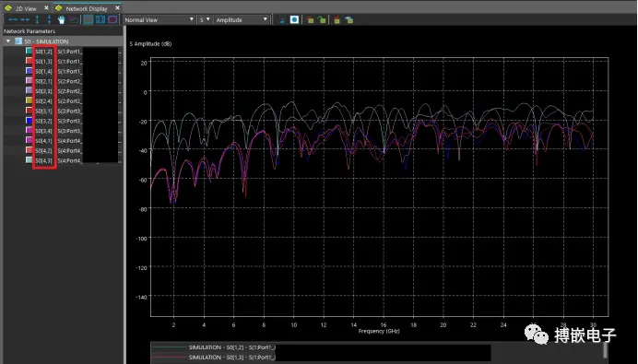
Task: Switch to the 2D View tab
Action: [26, 8]
